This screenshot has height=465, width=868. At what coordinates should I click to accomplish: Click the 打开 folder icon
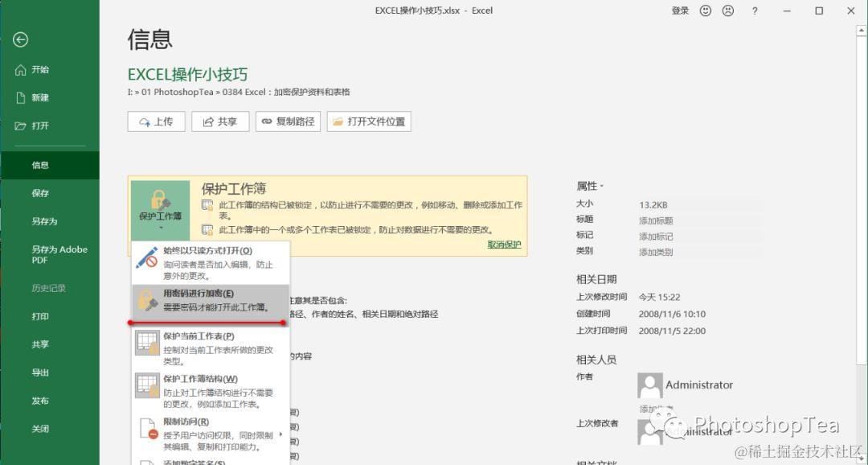(20, 126)
